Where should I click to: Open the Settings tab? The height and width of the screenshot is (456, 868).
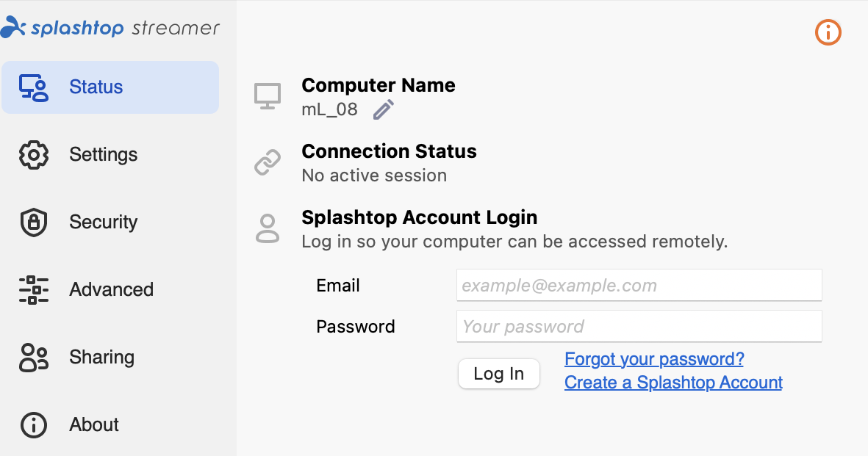click(103, 155)
